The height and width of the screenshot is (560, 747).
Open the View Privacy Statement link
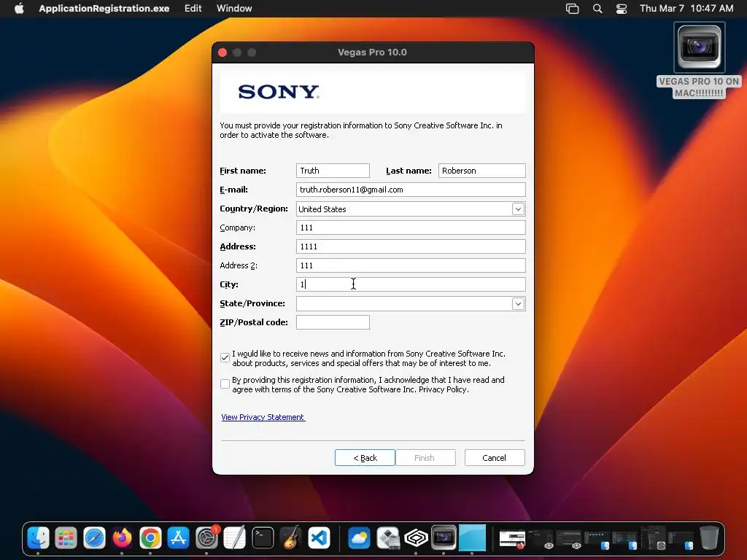pos(263,417)
